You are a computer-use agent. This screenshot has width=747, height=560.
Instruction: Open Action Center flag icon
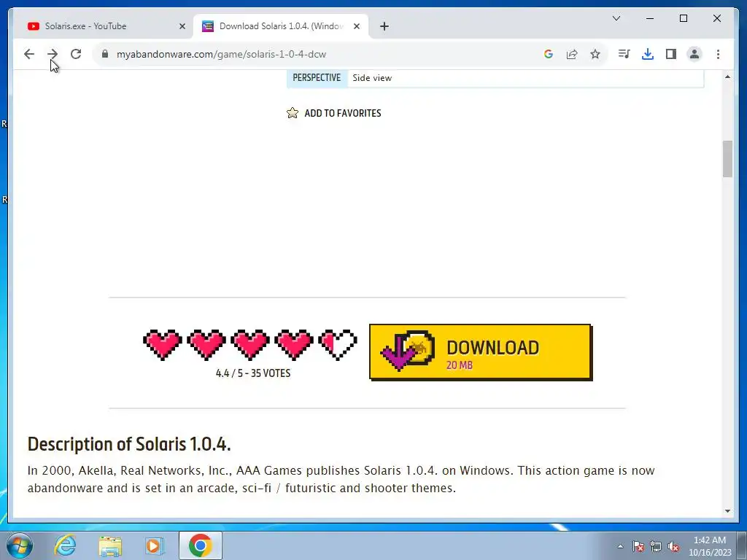pyautogui.click(x=638, y=546)
